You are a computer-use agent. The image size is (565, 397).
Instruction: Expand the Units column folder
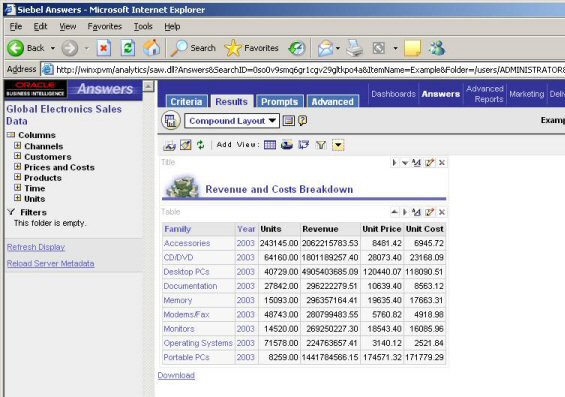[x=17, y=198]
